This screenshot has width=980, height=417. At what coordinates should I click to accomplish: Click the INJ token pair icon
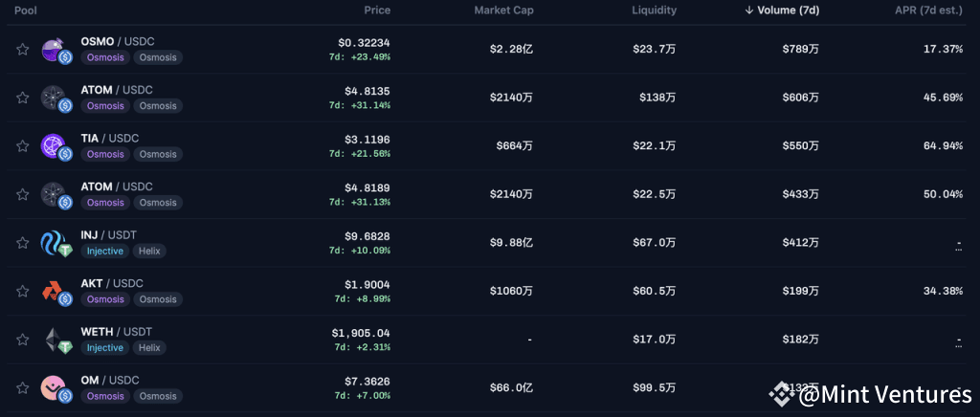(x=56, y=243)
